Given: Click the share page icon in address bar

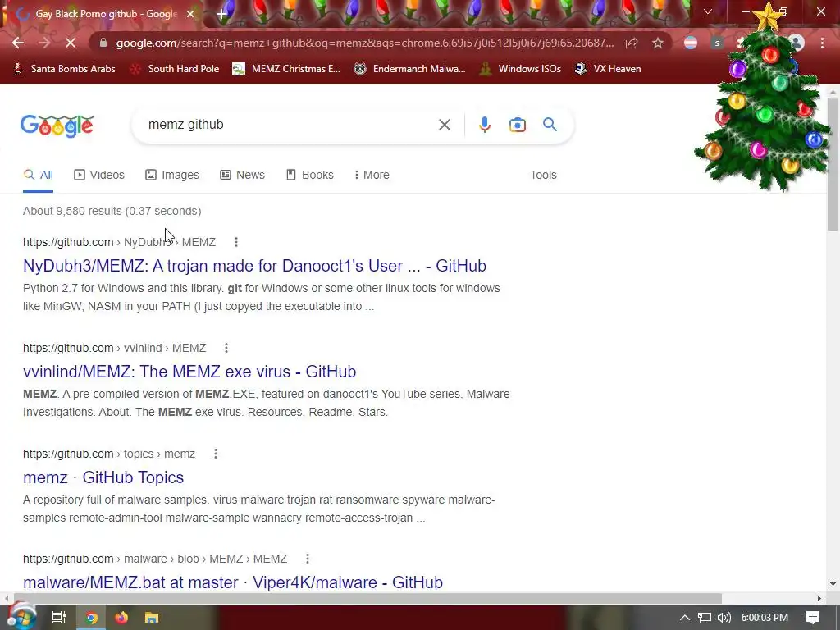Looking at the screenshot, I should click(632, 43).
